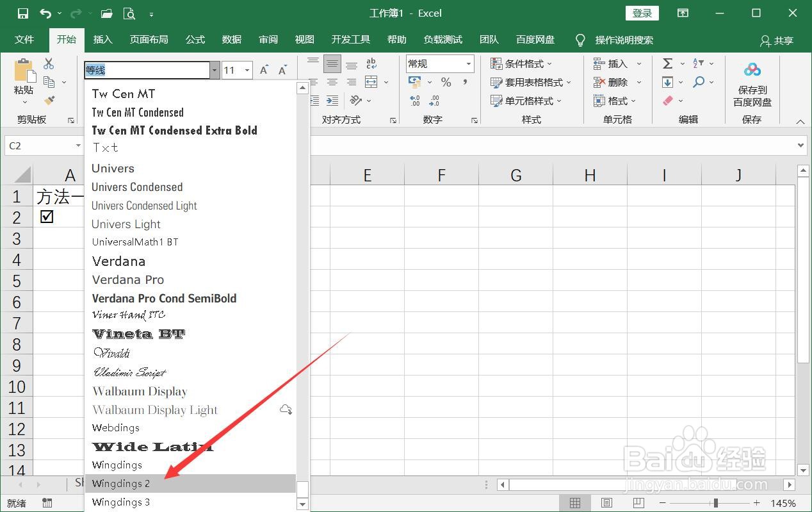The image size is (812, 512).
Task: Click the 登录 sign-in button
Action: [x=642, y=13]
